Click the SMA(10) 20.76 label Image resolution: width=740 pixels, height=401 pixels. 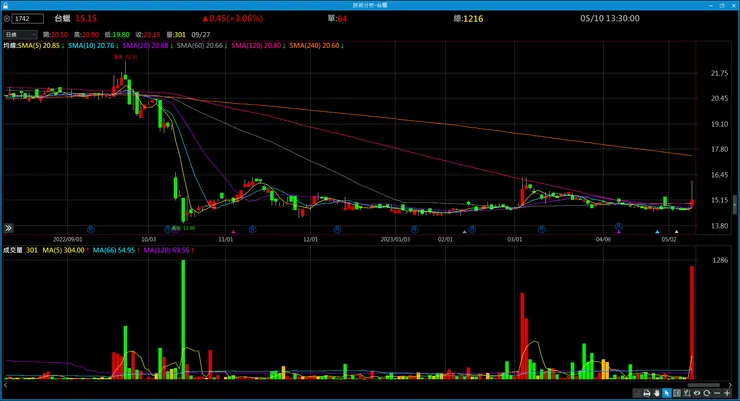[91, 46]
